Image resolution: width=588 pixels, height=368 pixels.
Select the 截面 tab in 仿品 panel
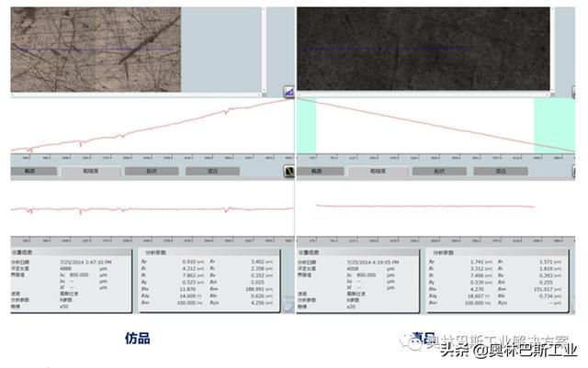pyautogui.click(x=34, y=172)
